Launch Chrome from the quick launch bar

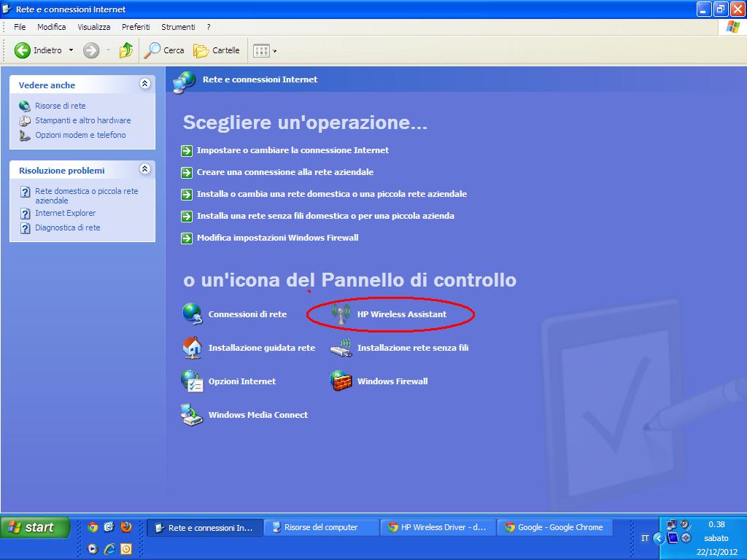click(93, 526)
